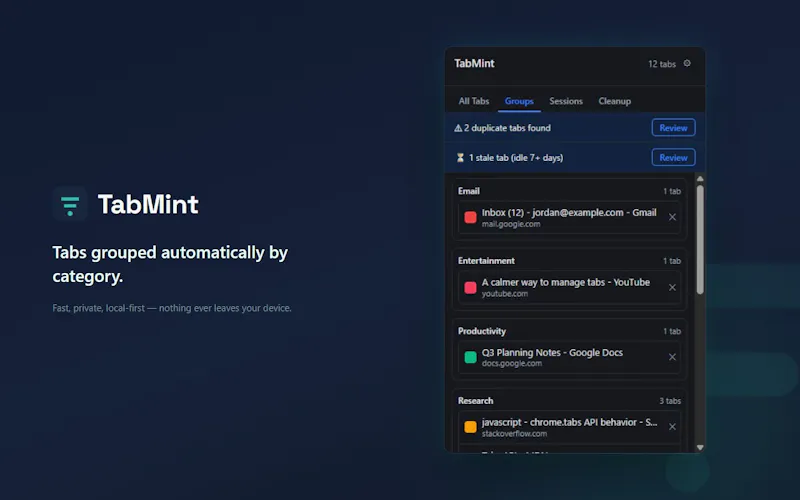Click the TabMint panel title

(x=474, y=63)
